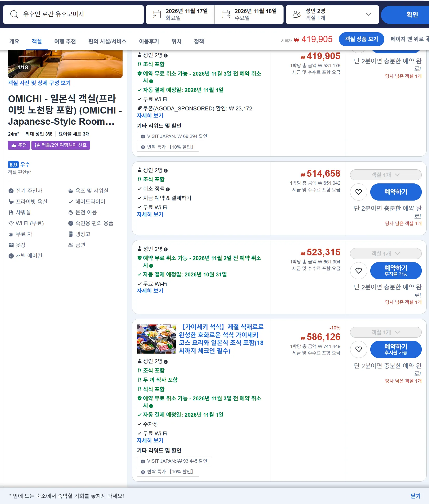This screenshot has height=504, width=429.
Task: Save the ₩523,315 offer with heart icon
Action: pos(358,271)
